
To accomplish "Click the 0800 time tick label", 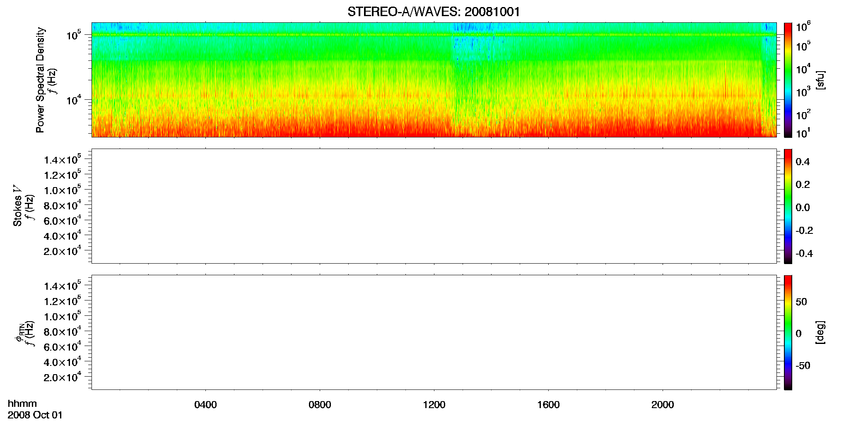I will [x=320, y=405].
